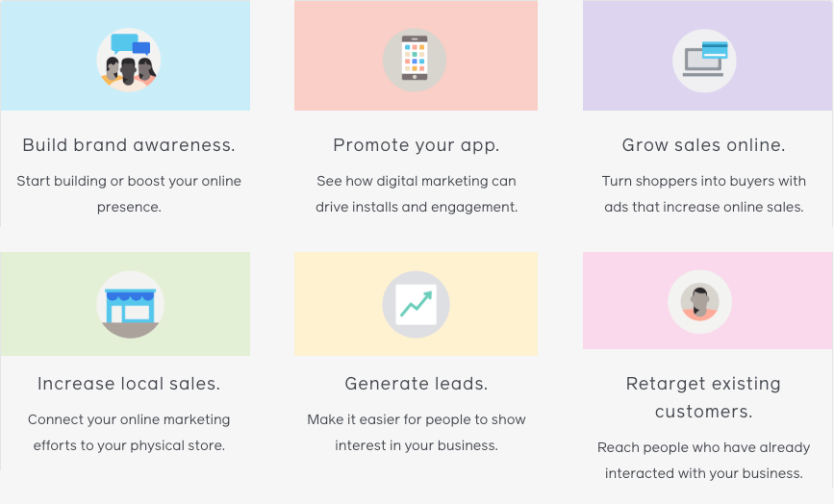Click the people with chat bubbles icon
Viewport: 834px width, 504px height.
129,60
